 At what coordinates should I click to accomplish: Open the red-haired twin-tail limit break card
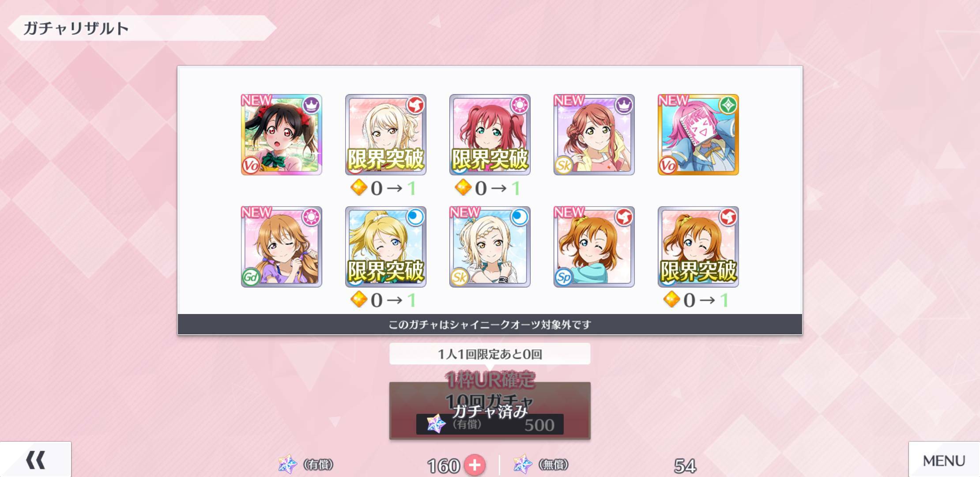[490, 135]
